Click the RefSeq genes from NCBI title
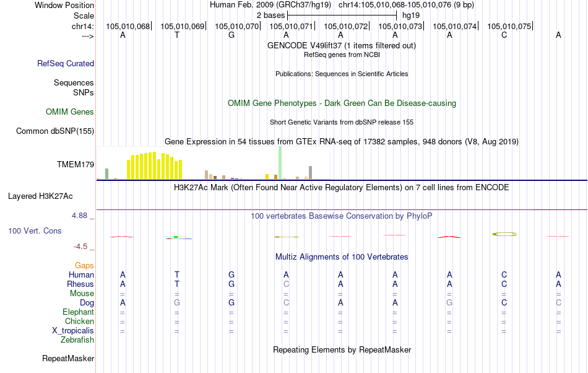This screenshot has height=373, width=588. pyautogui.click(x=342, y=55)
